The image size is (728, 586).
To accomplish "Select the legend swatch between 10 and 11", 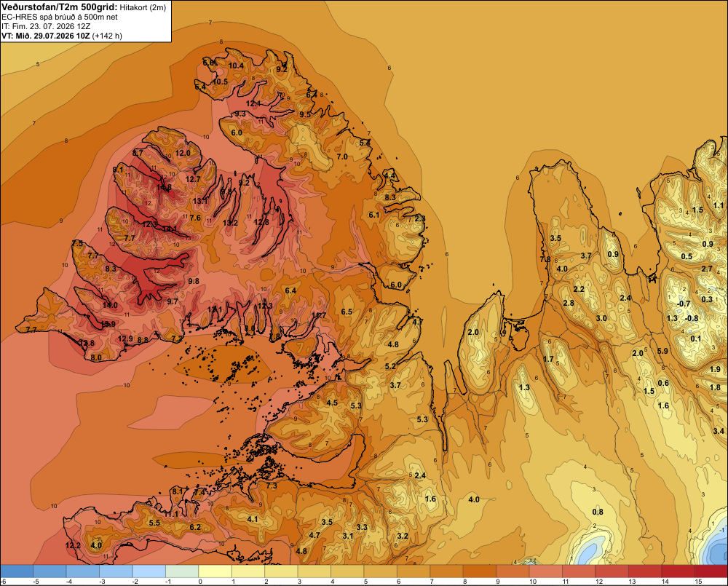I will pos(545,571).
